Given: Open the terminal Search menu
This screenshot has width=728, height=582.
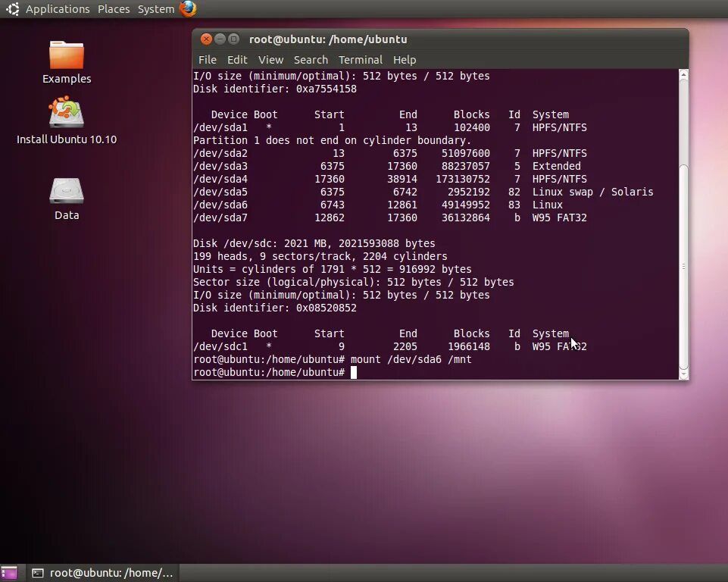Looking at the screenshot, I should pos(311,60).
